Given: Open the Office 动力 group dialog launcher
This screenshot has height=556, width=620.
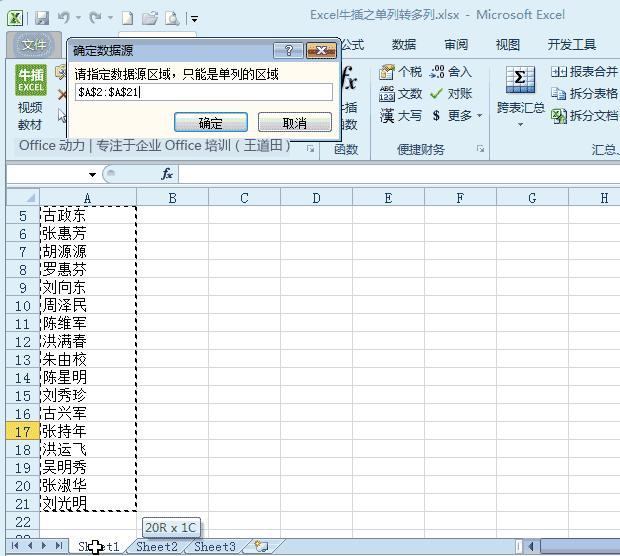Looking at the screenshot, I should coord(310,149).
